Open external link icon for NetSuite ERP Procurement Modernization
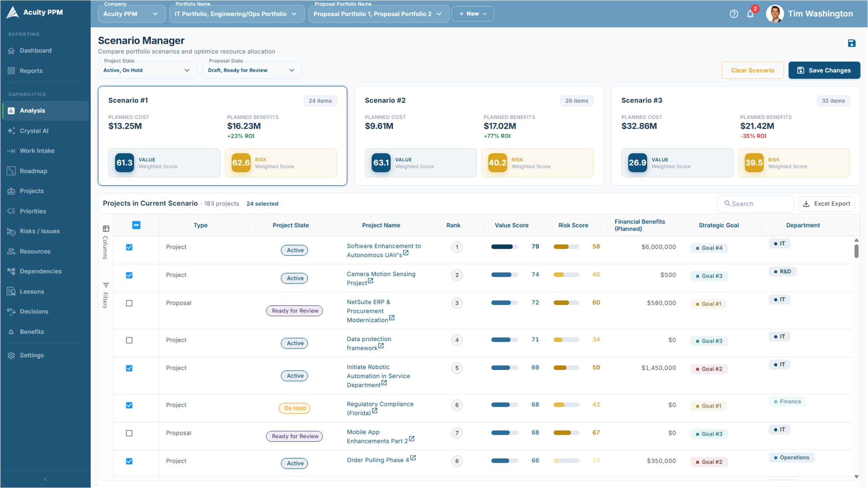Viewport: 868px width, 488px height. click(392, 318)
